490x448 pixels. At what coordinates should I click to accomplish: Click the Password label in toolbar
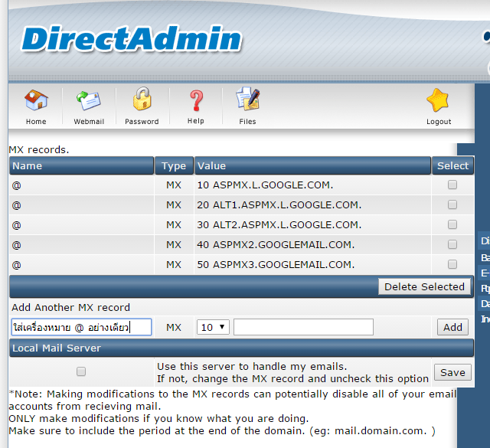[142, 122]
